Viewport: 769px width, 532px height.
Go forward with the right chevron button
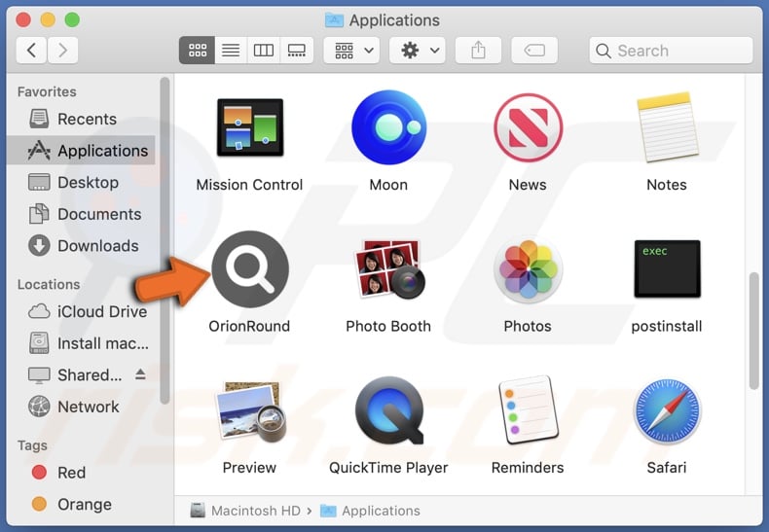point(62,50)
